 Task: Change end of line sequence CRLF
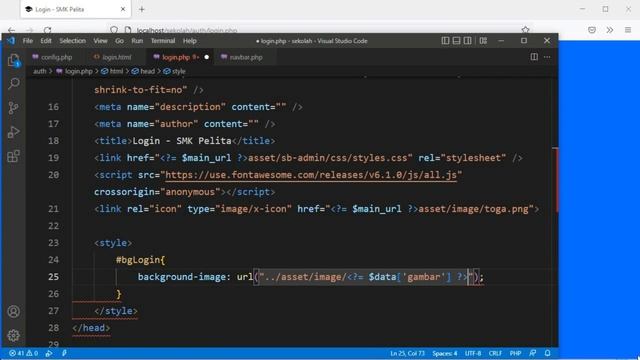(495, 353)
